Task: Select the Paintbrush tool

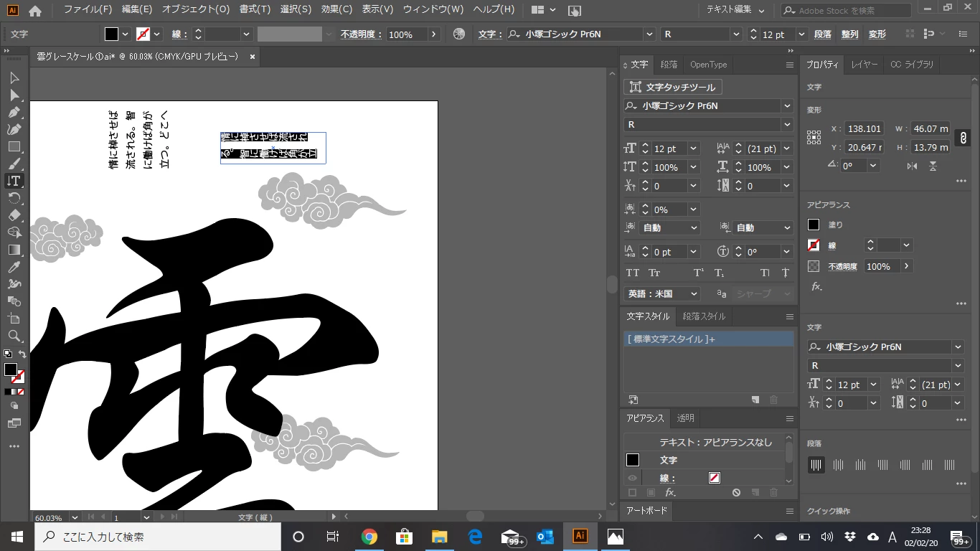Action: click(x=14, y=164)
